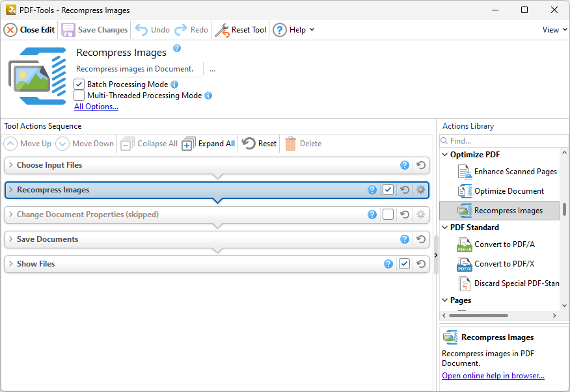Click reset icon on Save Documents
Viewport: 570px width, 392px height.
pyautogui.click(x=421, y=239)
